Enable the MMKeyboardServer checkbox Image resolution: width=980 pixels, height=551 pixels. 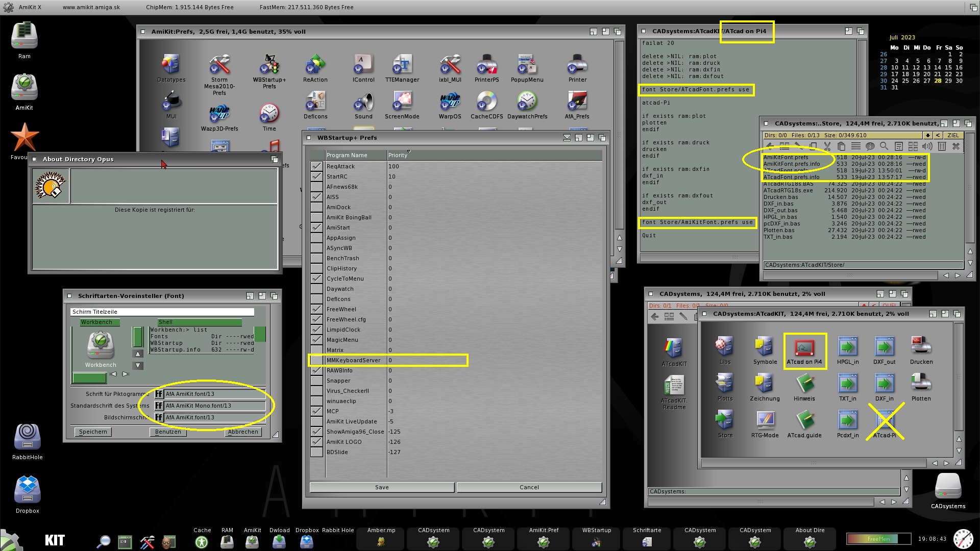click(x=316, y=360)
